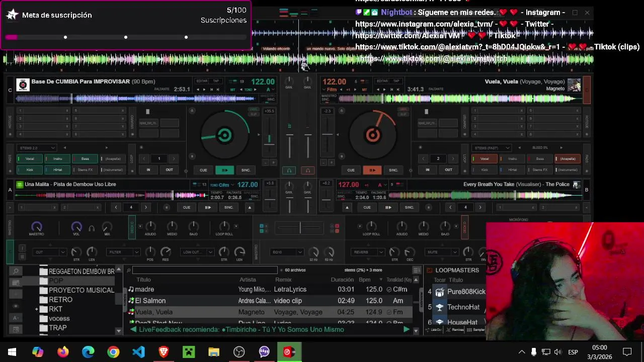This screenshot has height=362, width=644.
Task: Play the LiveFeedback recommendation arrow
Action: (406, 330)
